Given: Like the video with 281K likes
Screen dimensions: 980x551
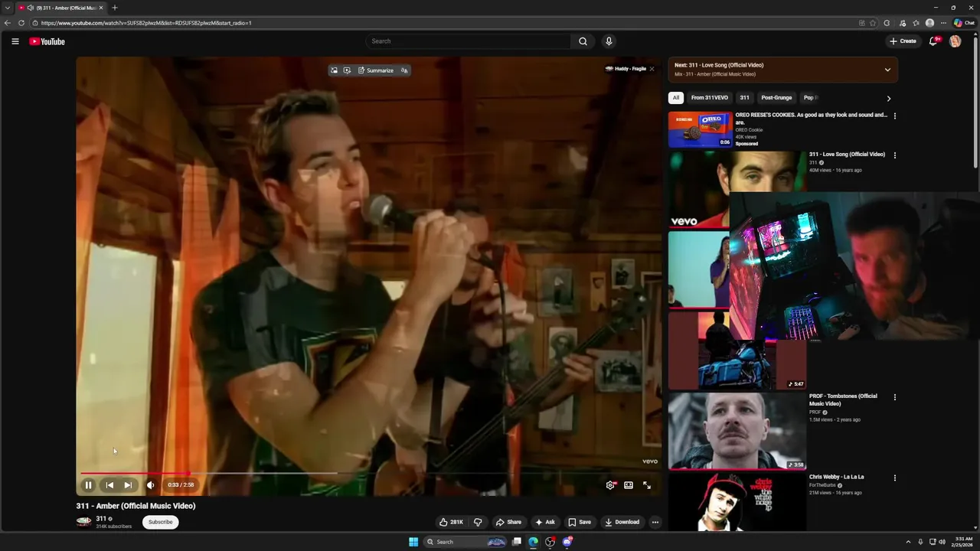Looking at the screenshot, I should click(x=451, y=522).
